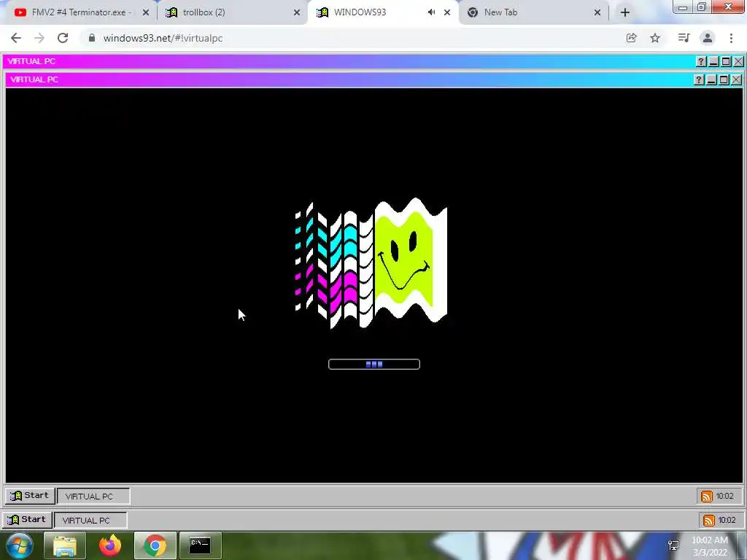This screenshot has height=560, width=747.
Task: Maximize the inner VIRTUAL PC window
Action: [724, 79]
